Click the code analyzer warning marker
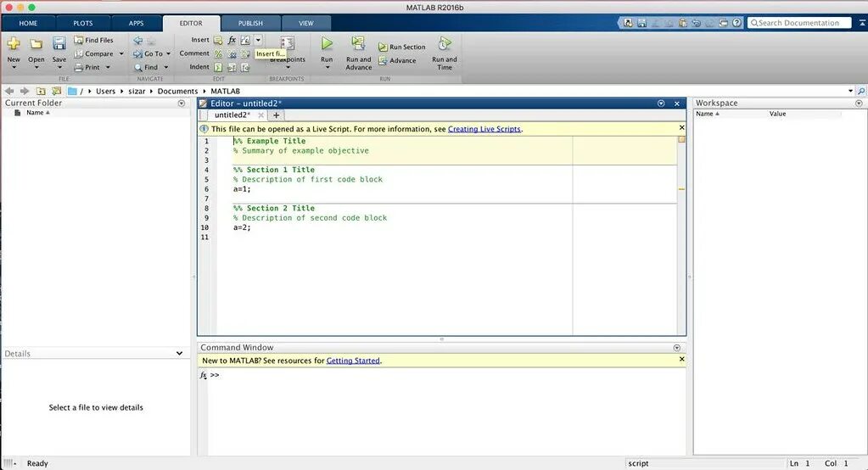The width and height of the screenshot is (868, 470). click(x=681, y=189)
